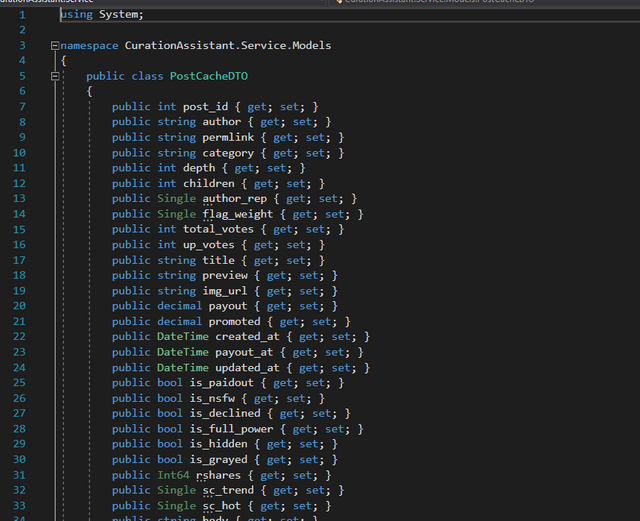Click the post_id property name
640x521 pixels.
tap(205, 107)
